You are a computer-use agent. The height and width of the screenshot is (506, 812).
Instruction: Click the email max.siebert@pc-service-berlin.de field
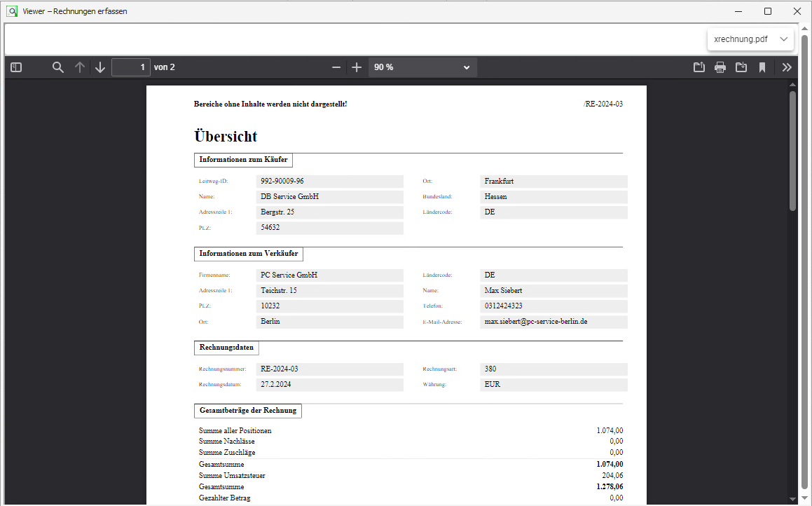tap(553, 322)
